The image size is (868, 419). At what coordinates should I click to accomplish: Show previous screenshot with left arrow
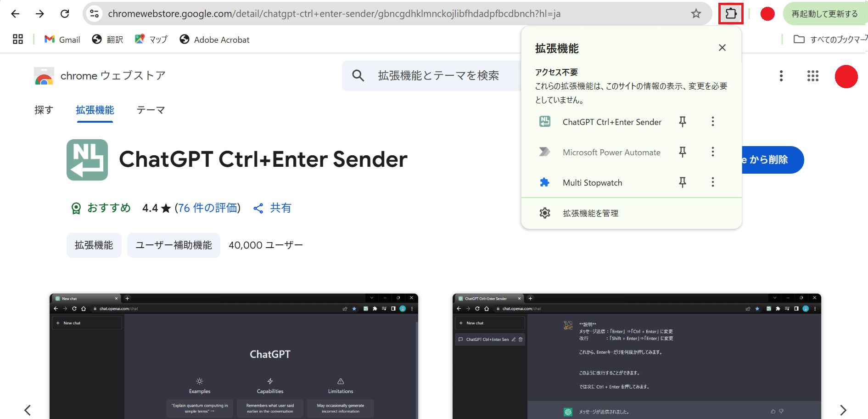coord(28,410)
